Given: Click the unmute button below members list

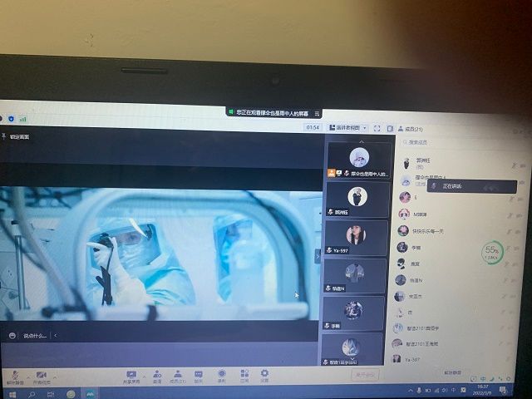Looking at the screenshot, I should pos(453,372).
